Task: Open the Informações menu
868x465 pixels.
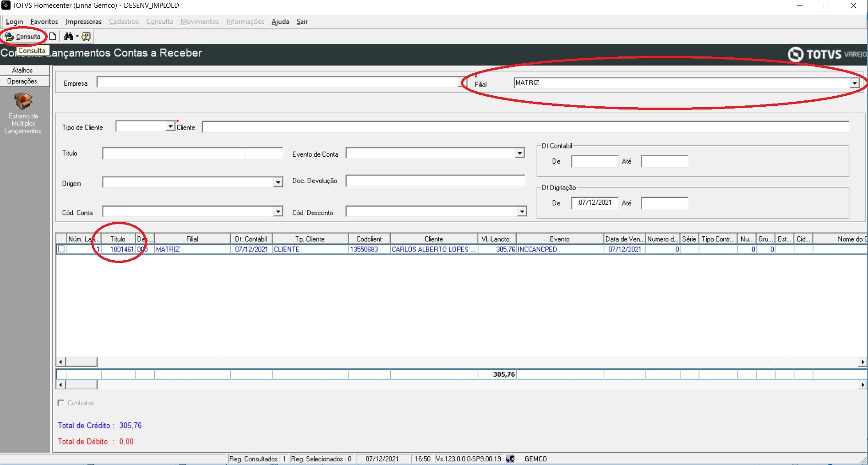Action: (x=245, y=22)
